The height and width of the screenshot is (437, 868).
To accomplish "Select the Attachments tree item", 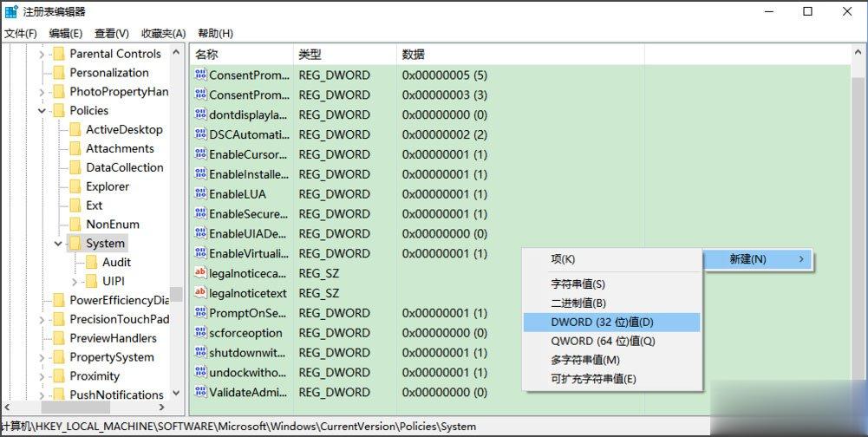I will (x=120, y=149).
